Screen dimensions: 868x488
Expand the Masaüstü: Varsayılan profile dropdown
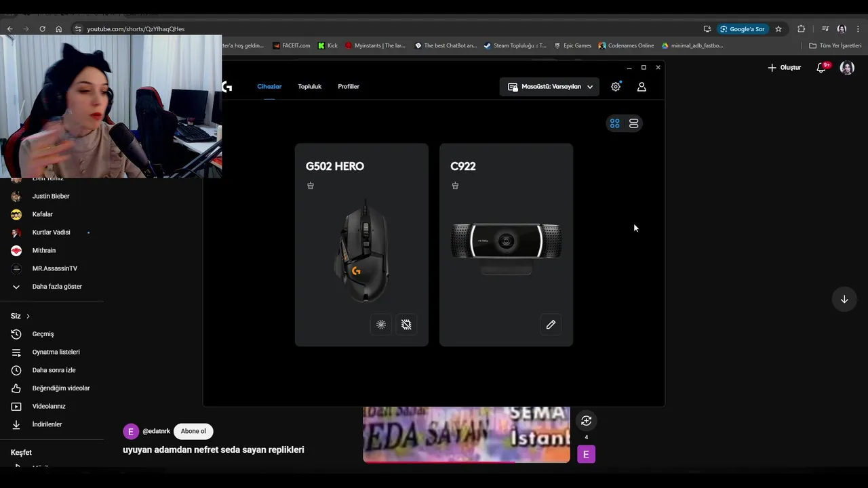549,87
